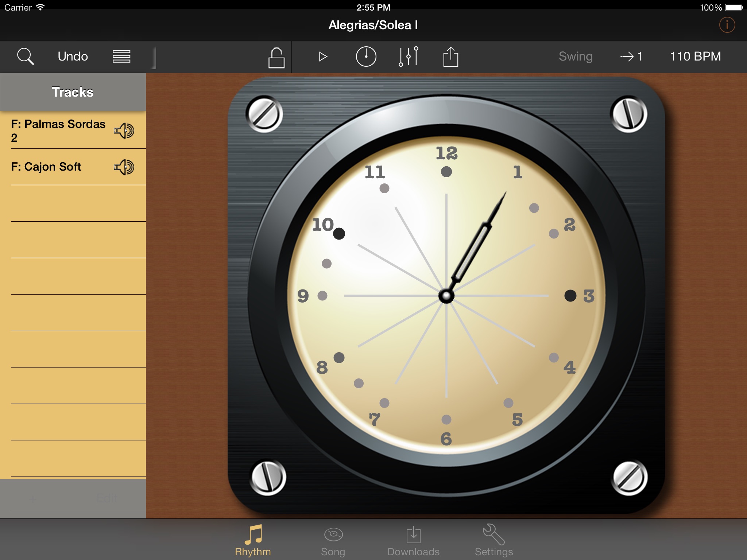Mute the F: Cajon Soft track
Image resolution: width=747 pixels, height=560 pixels.
(123, 166)
